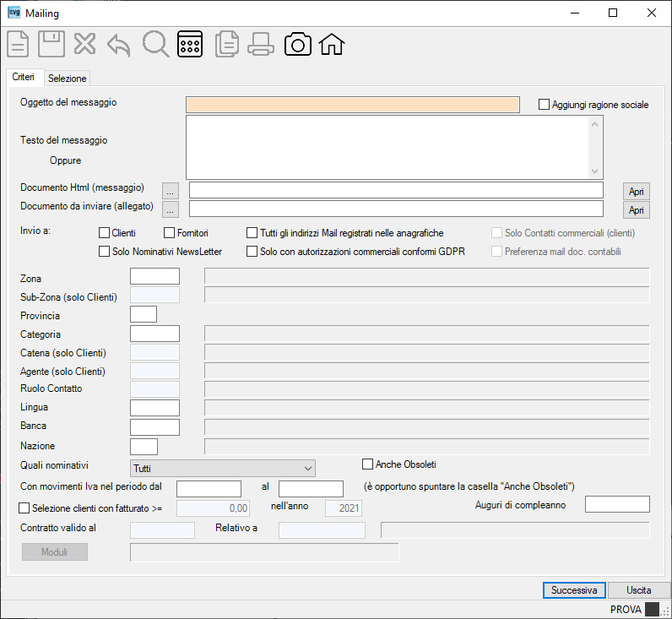Click the floppy disk save icon

(x=51, y=44)
